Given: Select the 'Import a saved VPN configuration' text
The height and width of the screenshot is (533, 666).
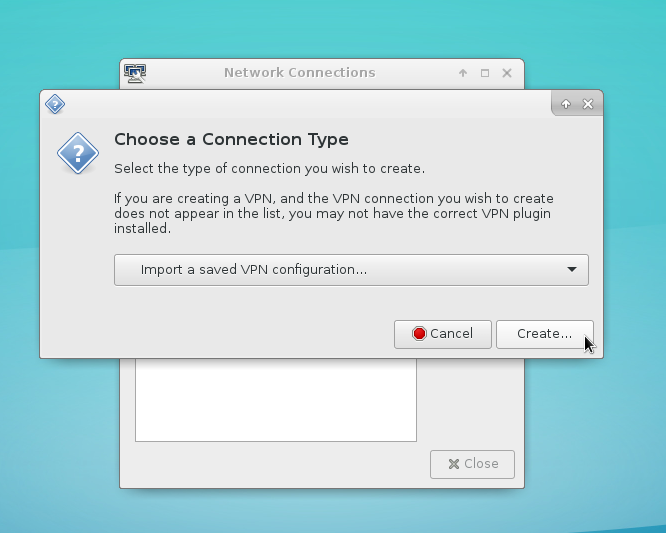Looking at the screenshot, I should click(253, 270).
